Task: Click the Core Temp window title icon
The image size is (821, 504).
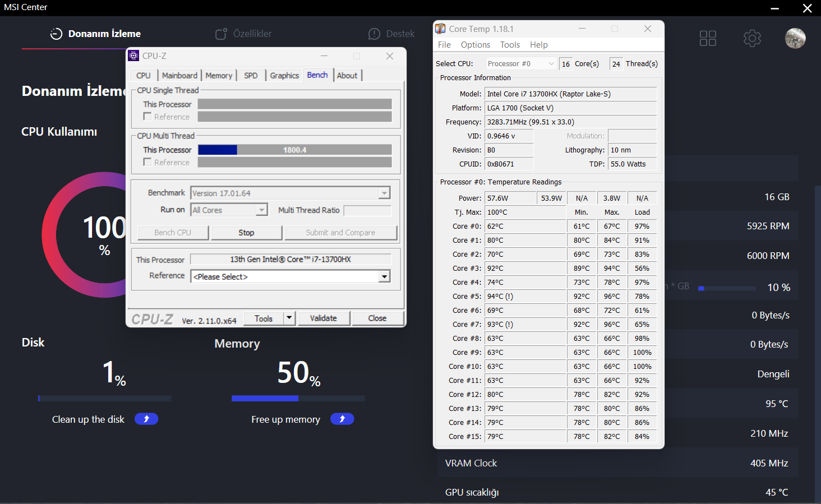Action: [x=441, y=29]
